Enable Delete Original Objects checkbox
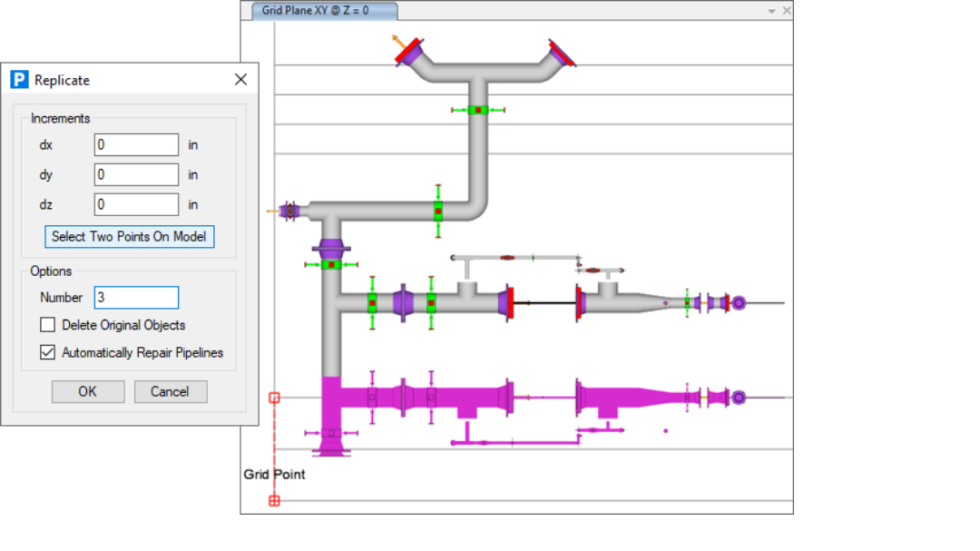 [48, 325]
